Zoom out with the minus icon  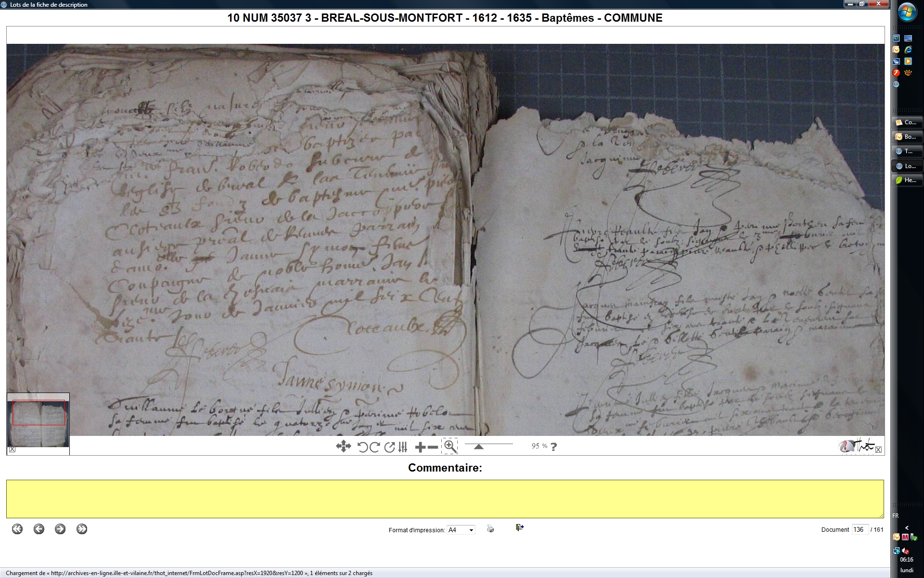[433, 447]
